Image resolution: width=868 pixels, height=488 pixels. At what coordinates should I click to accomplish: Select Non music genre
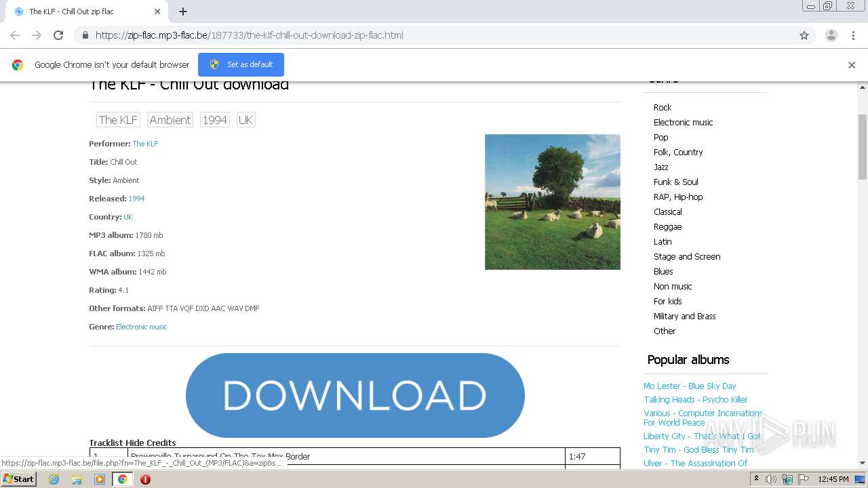673,286
